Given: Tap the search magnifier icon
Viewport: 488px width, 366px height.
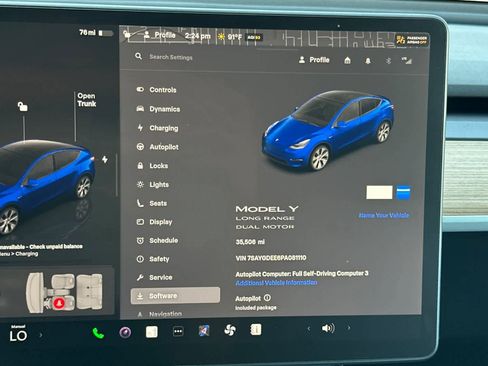Looking at the screenshot, I should tap(139, 56).
